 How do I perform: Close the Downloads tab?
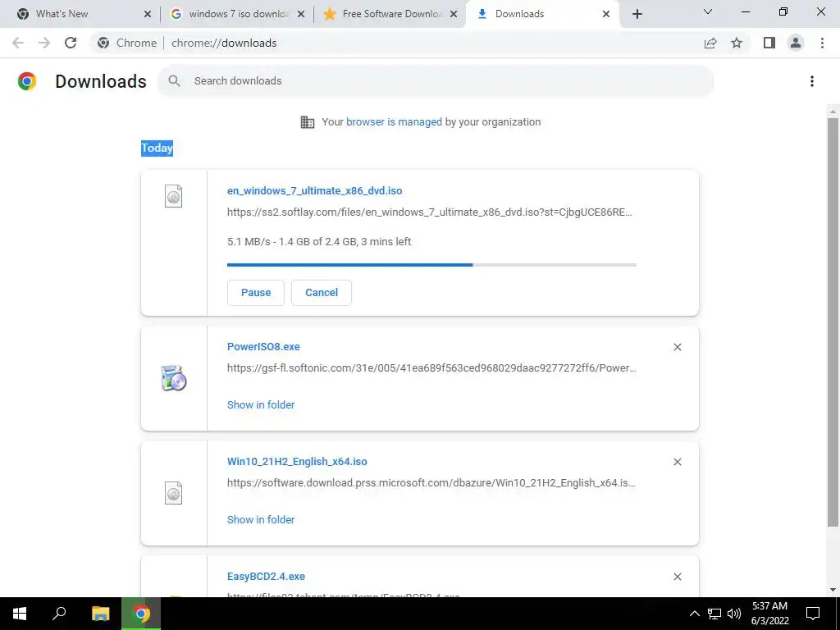606,14
